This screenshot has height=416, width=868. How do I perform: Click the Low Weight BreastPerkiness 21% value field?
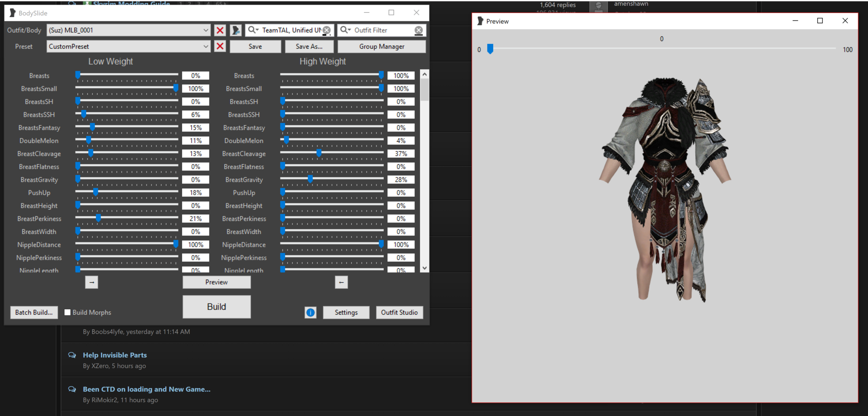[196, 219]
